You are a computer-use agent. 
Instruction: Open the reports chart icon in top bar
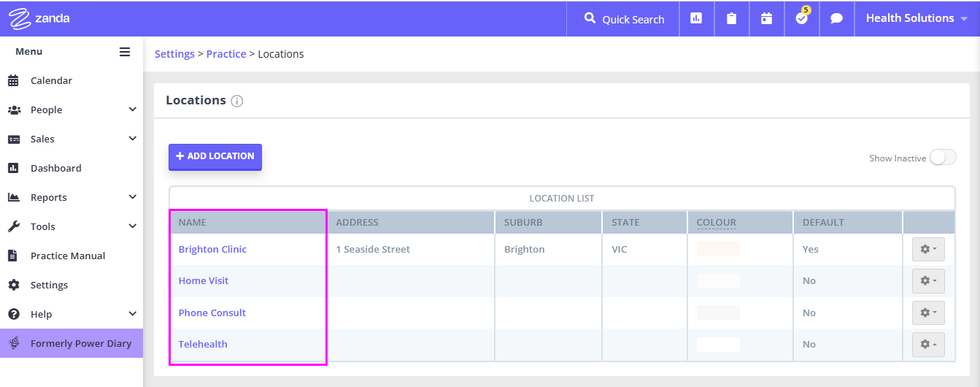tap(696, 19)
